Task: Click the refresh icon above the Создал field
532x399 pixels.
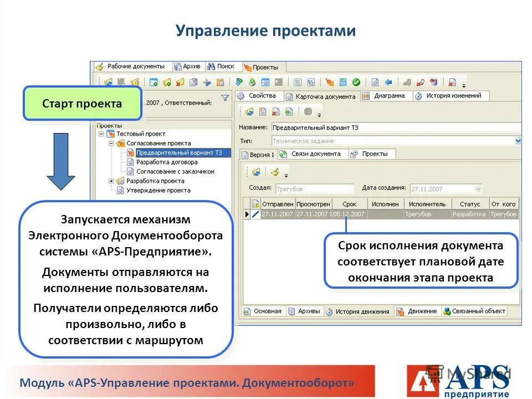Action: [256, 172]
